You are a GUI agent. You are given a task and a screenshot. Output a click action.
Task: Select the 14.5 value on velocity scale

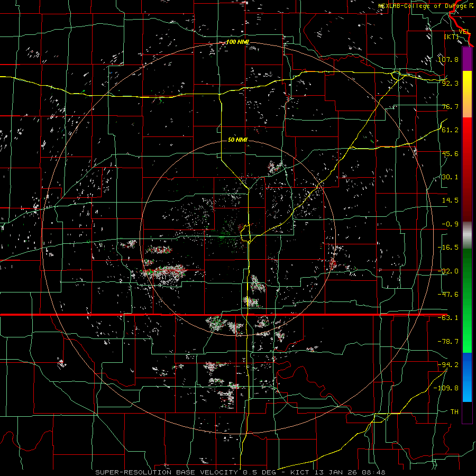(x=450, y=200)
